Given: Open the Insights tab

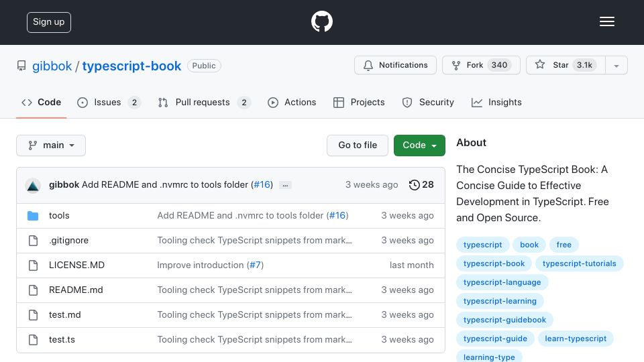Looking at the screenshot, I should tap(496, 102).
